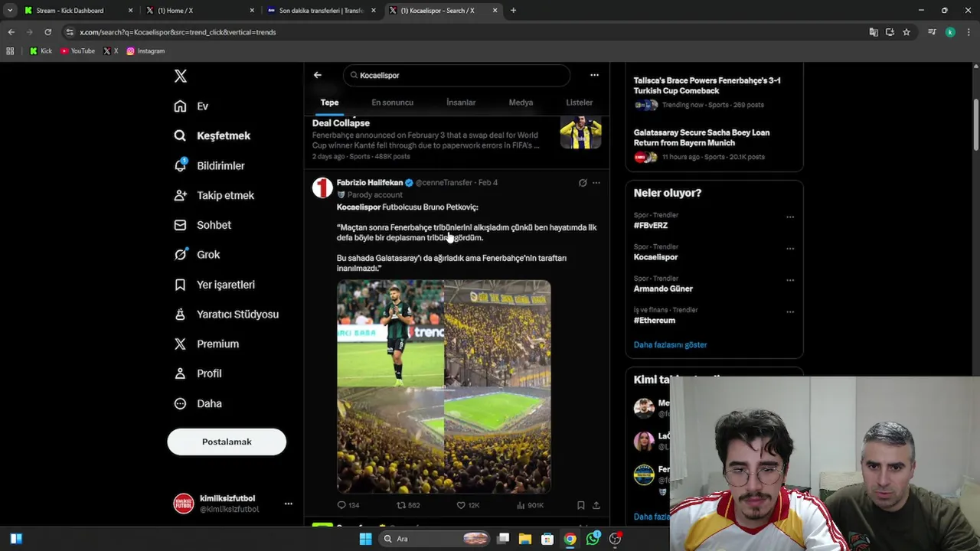Open the top-right stadium crowd photo
Screen dimensions: 980x551
click(498, 333)
